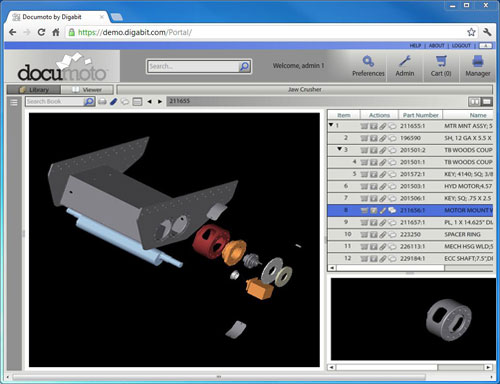Image resolution: width=500 pixels, height=384 pixels.
Task: Click the comment bubble toolbar icon
Action: tap(125, 101)
